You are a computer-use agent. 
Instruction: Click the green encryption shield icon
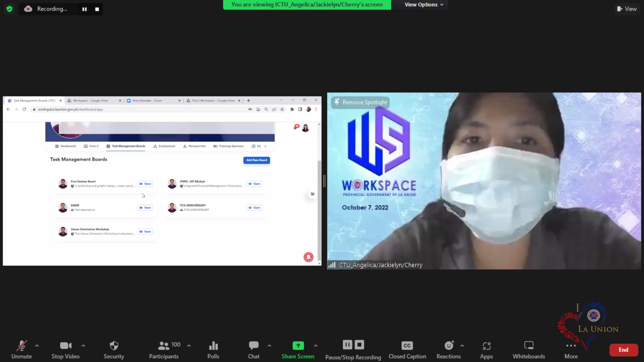tap(9, 9)
